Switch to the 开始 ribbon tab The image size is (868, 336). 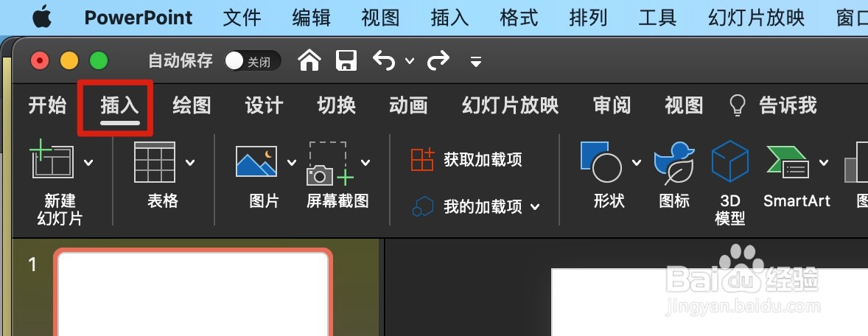pos(47,105)
